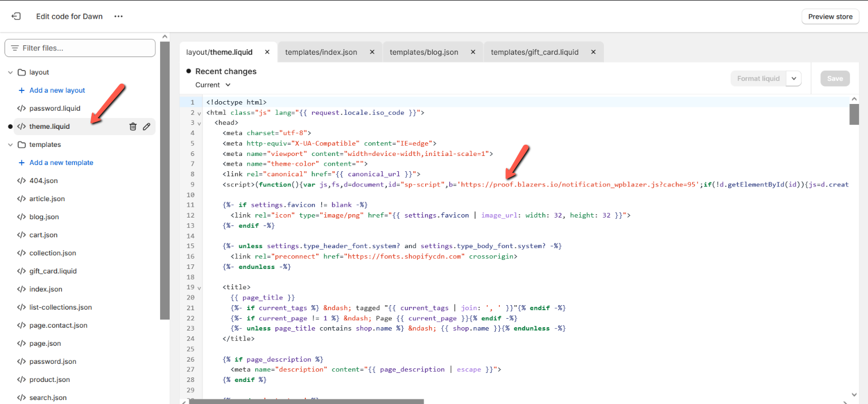This screenshot has height=404, width=868.
Task: Click folder icon beside layout
Action: (x=21, y=72)
